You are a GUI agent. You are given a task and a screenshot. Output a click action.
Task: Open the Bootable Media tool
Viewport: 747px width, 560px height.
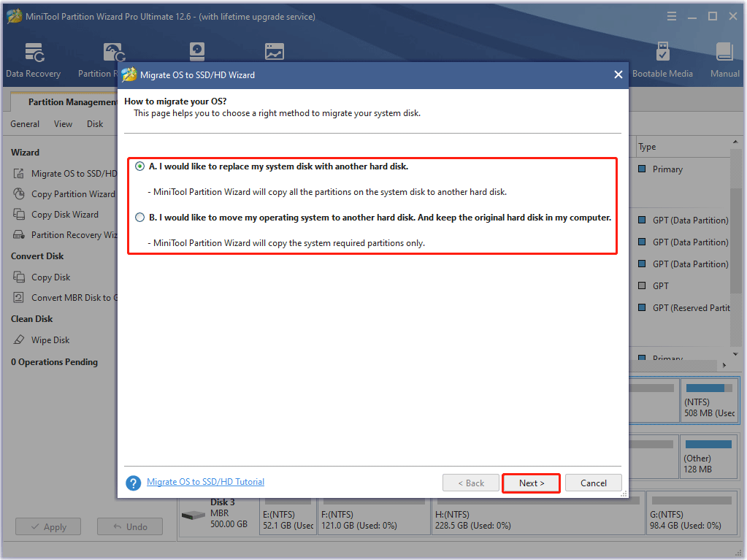tap(662, 51)
